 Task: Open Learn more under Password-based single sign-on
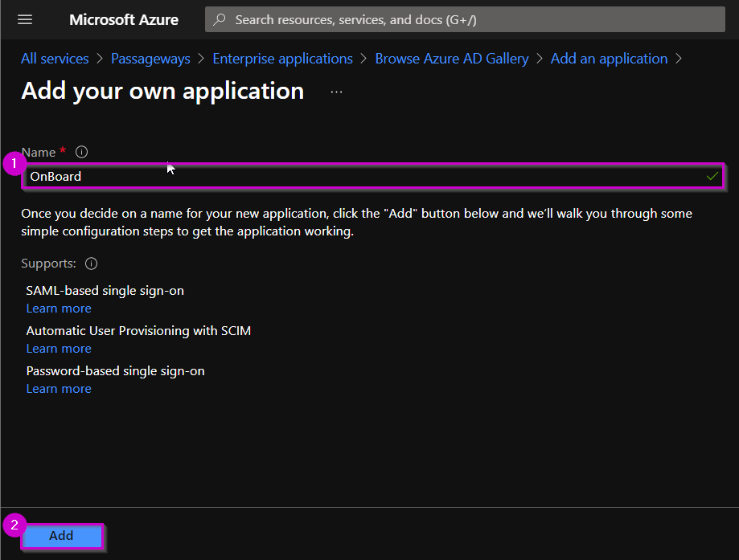[x=59, y=389]
